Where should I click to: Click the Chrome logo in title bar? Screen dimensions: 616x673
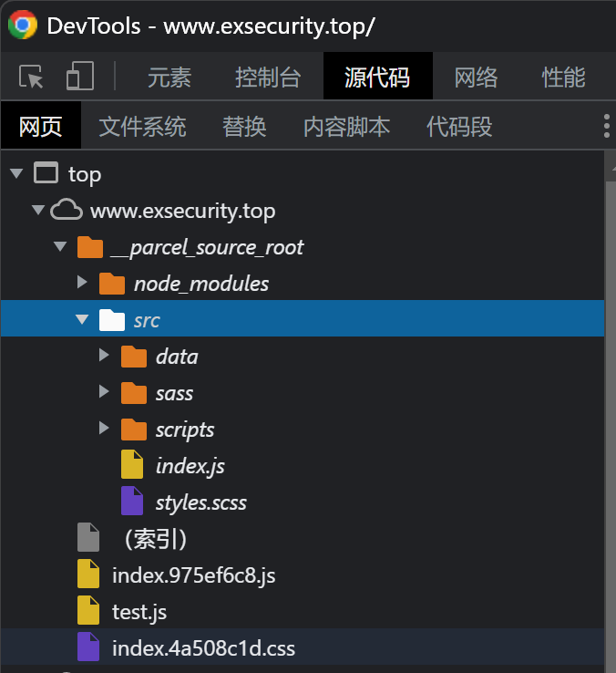23,25
